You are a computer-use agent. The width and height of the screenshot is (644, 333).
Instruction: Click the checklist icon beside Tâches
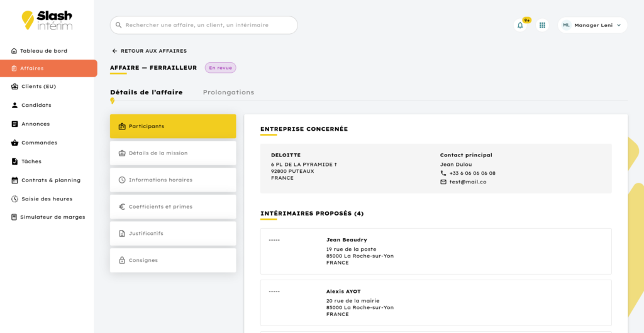tap(15, 161)
